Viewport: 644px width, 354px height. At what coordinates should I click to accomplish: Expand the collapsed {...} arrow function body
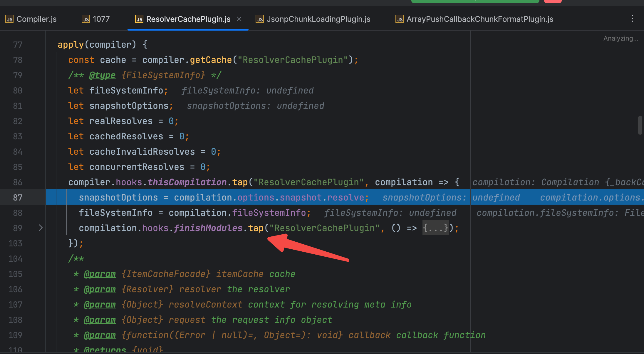[x=435, y=228]
